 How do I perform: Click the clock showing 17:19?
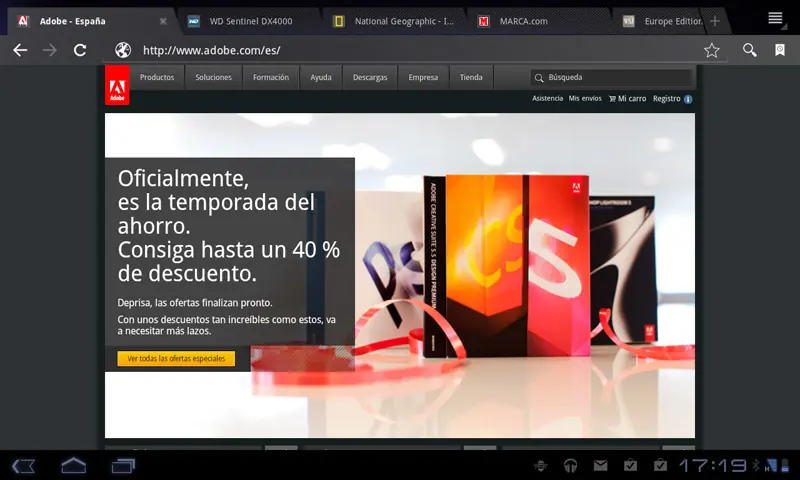pos(712,465)
